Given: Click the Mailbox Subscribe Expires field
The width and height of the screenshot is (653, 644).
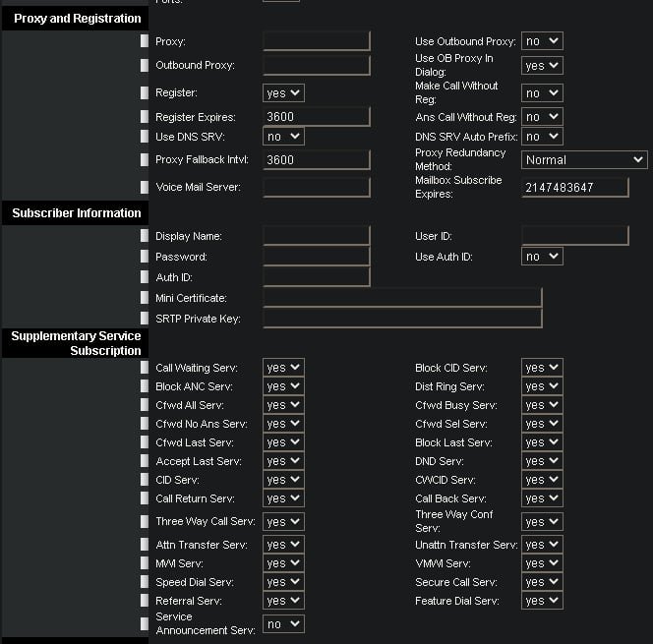Looking at the screenshot, I should coord(575,188).
